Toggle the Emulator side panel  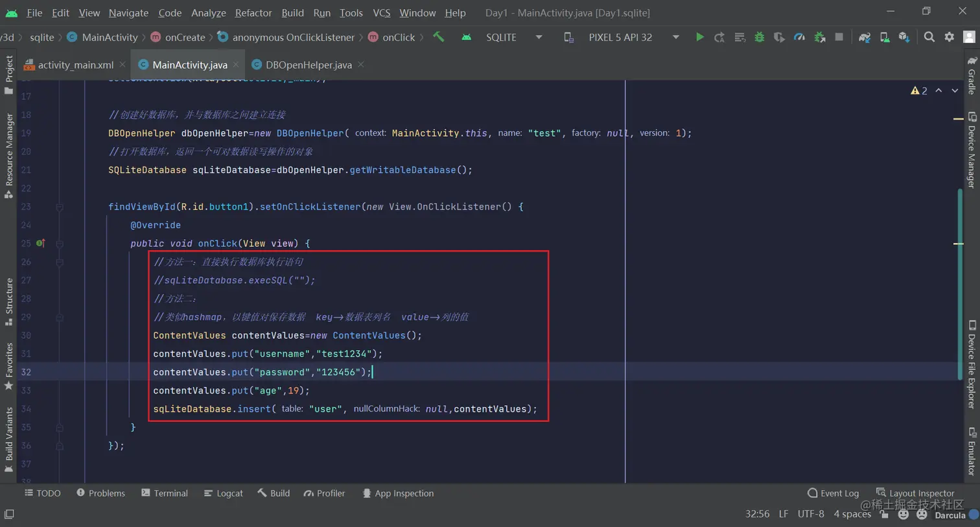point(972,451)
